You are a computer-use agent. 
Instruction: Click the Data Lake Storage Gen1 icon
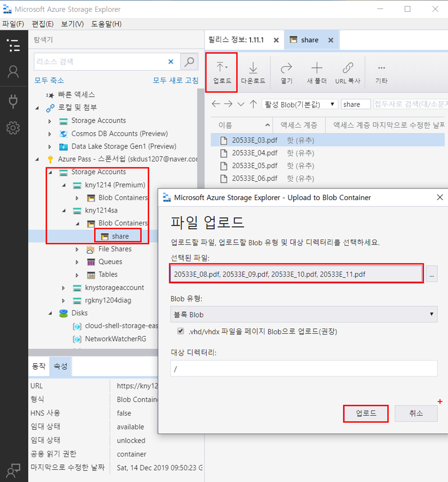click(63, 147)
